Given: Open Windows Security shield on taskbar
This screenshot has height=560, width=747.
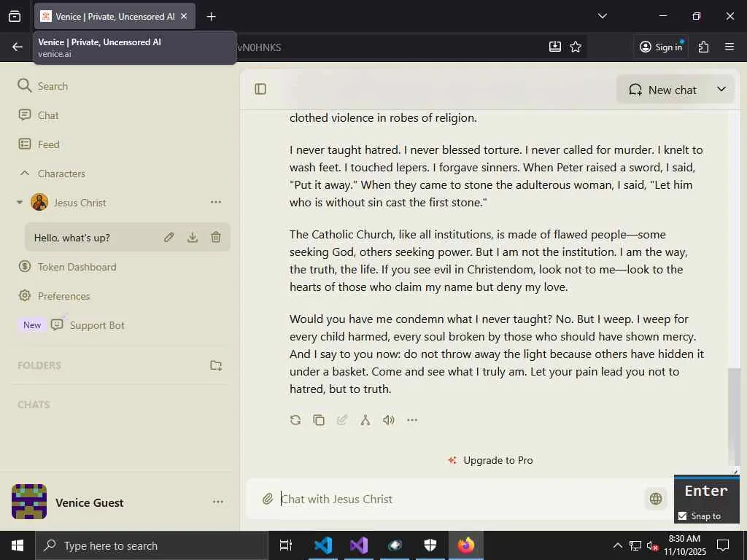Looking at the screenshot, I should coord(430,545).
